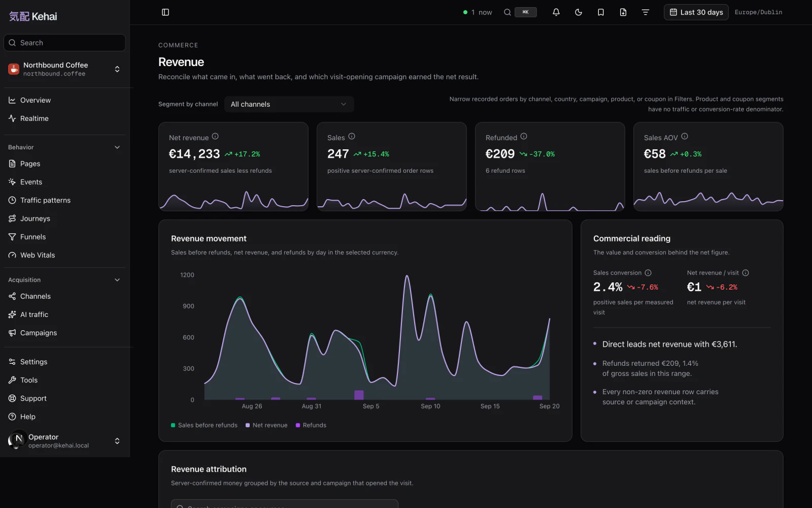Toggle Net revenue legend series
This screenshot has width=812, height=508.
click(x=266, y=425)
